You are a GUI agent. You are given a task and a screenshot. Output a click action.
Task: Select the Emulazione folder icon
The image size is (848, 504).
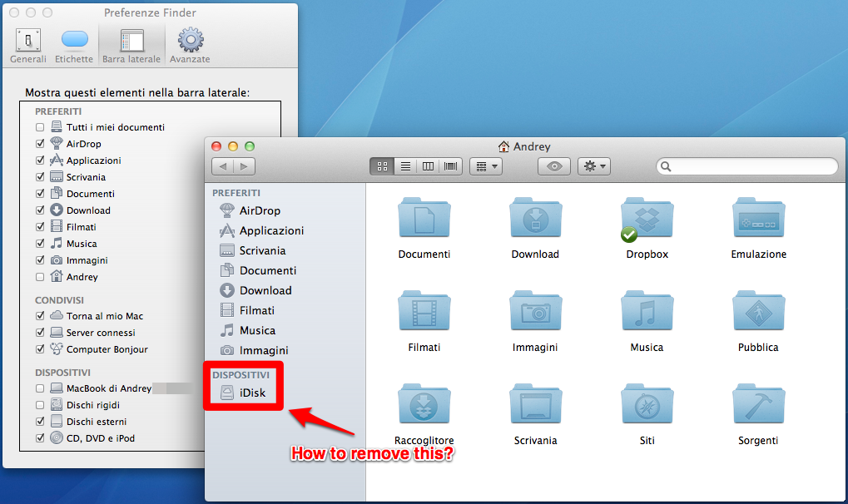pos(758,218)
